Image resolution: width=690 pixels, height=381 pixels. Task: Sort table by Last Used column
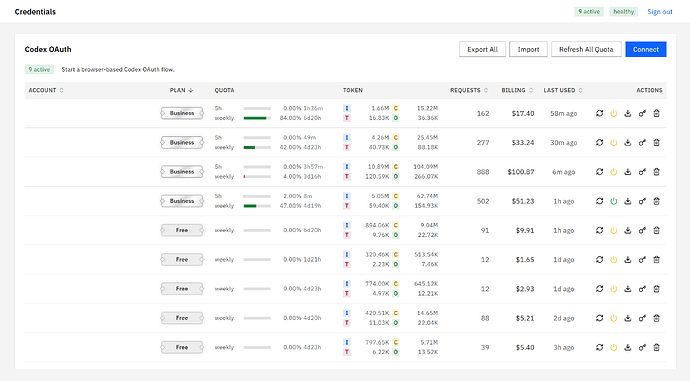(x=563, y=90)
